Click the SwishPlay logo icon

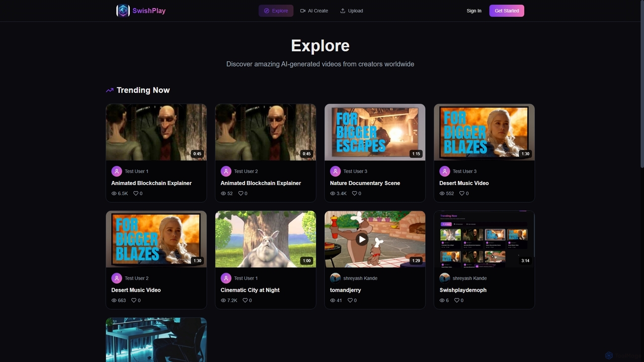(123, 11)
